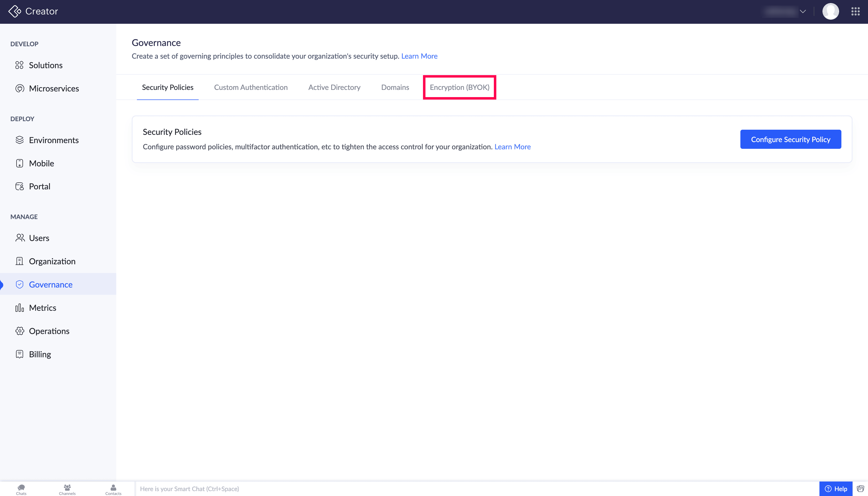This screenshot has width=868, height=496.
Task: Open Solutions in the sidebar
Action: (46, 65)
